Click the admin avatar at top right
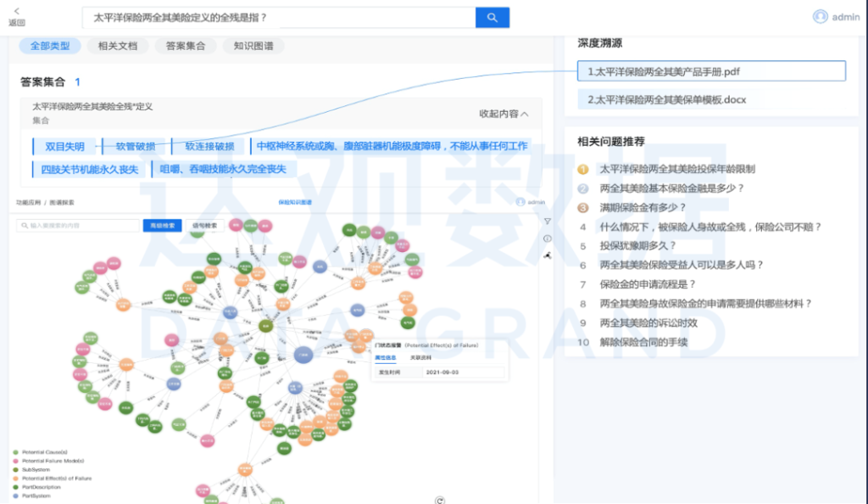The width and height of the screenshot is (868, 504). (821, 15)
